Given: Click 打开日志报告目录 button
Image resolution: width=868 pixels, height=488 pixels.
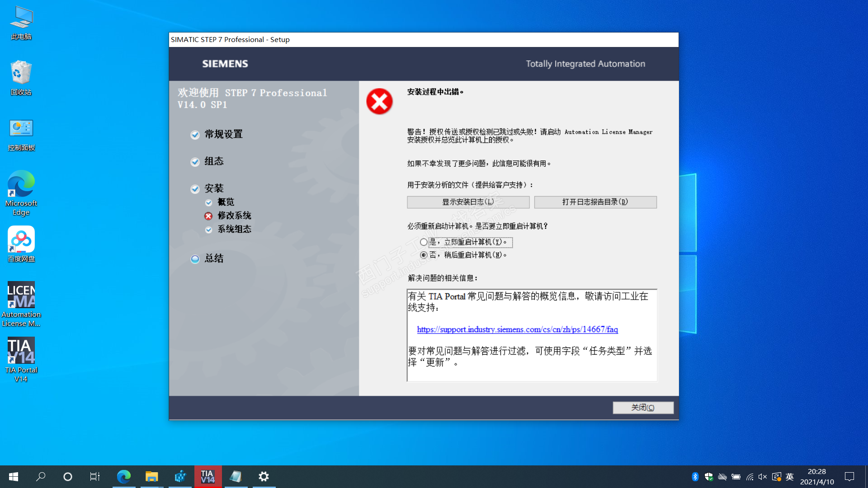Looking at the screenshot, I should tap(595, 202).
